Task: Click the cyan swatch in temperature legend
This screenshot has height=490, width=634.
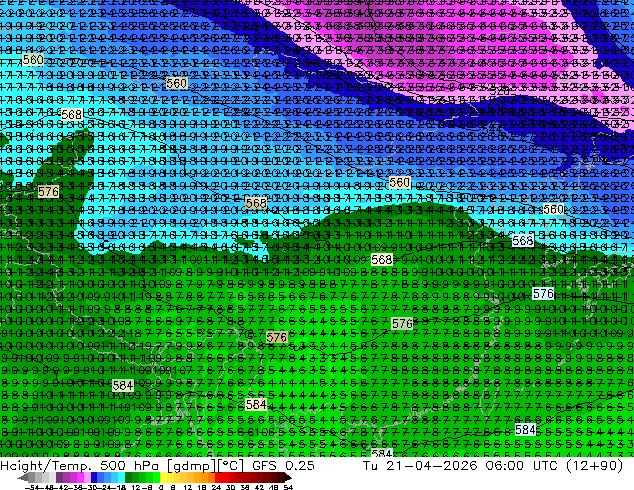Action: [x=121, y=478]
